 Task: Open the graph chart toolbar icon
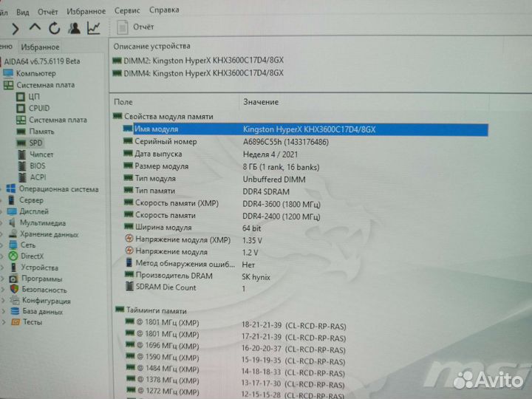click(x=94, y=28)
